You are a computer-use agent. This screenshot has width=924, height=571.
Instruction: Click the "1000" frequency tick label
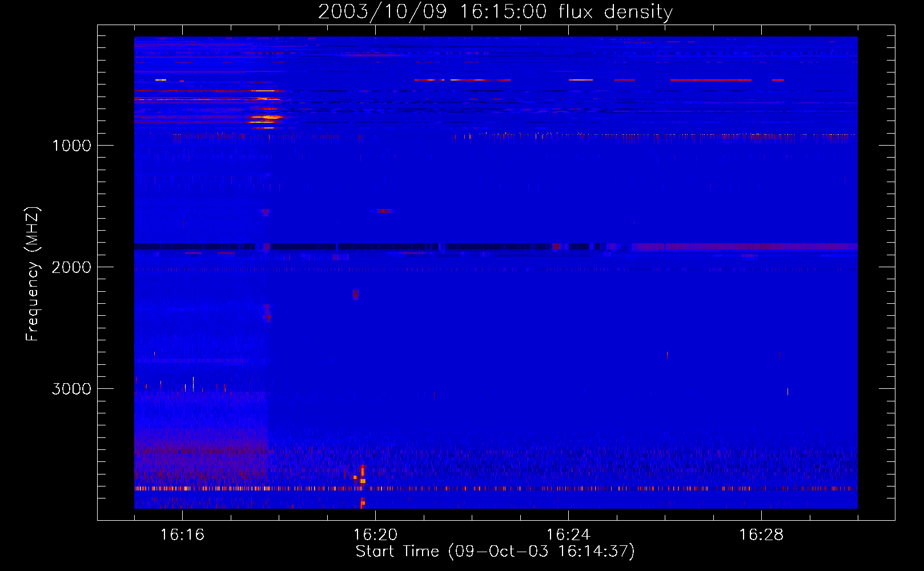click(71, 146)
